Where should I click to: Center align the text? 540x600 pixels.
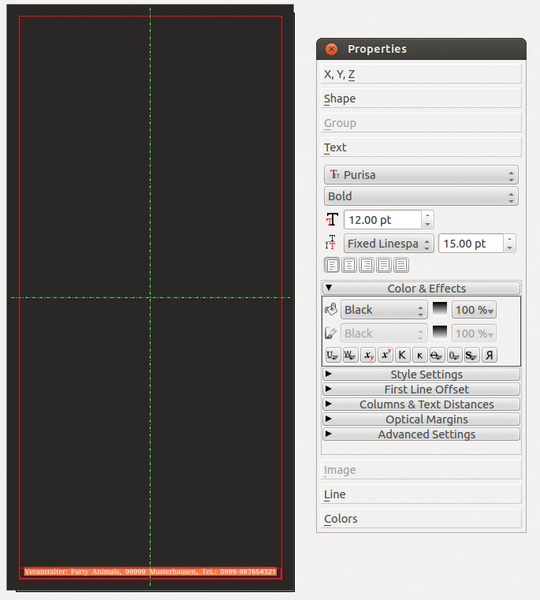pos(349,265)
